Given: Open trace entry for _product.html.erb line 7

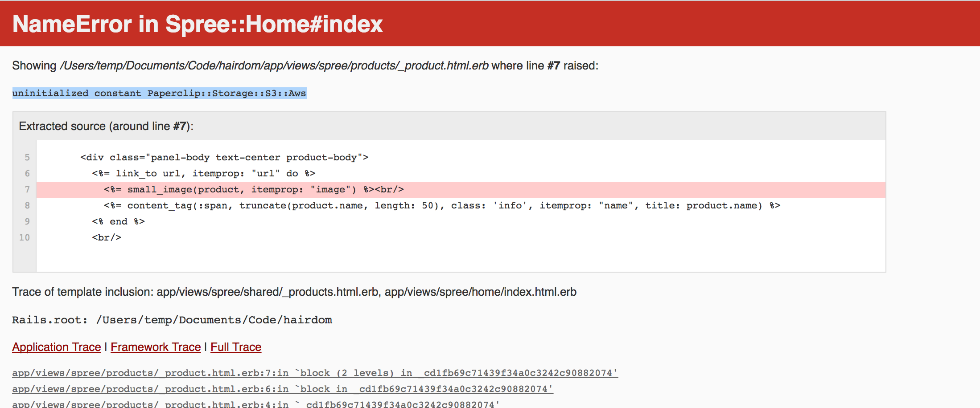Looking at the screenshot, I should point(315,373).
